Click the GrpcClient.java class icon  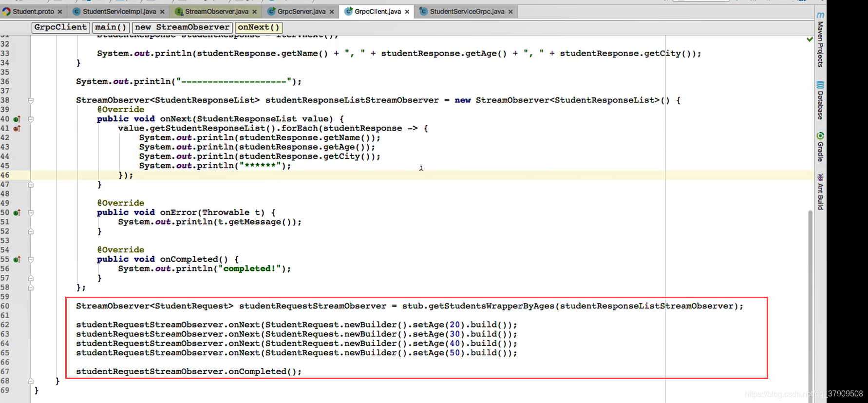(x=348, y=11)
